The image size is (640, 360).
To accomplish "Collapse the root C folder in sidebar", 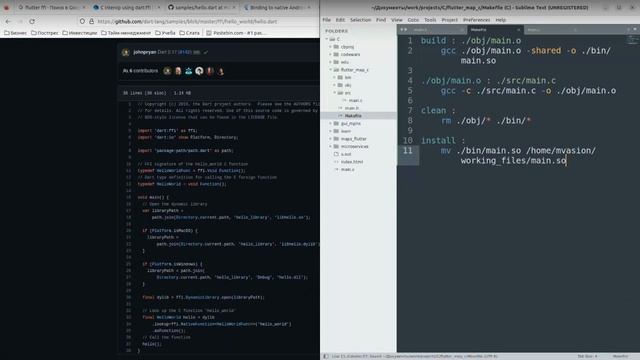I will 327,39.
